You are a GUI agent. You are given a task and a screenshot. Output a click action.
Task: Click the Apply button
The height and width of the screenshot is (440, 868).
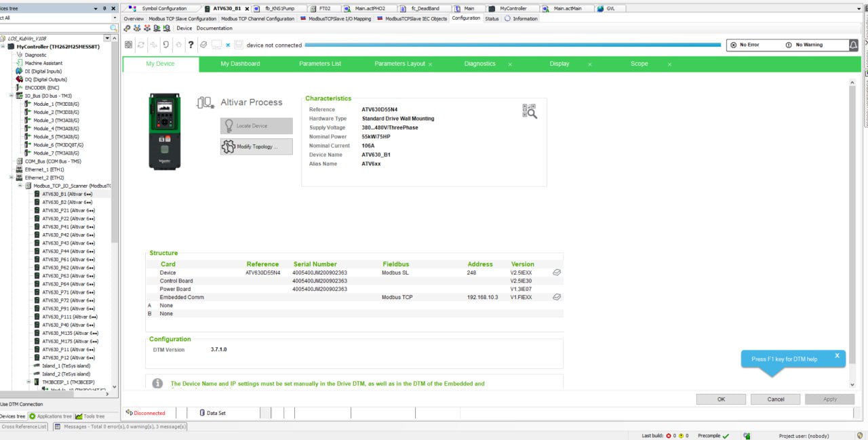[830, 399]
